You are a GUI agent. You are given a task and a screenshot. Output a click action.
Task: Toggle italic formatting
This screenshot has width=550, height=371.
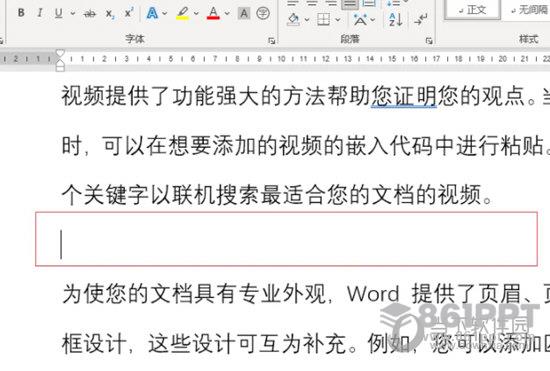click(x=40, y=13)
